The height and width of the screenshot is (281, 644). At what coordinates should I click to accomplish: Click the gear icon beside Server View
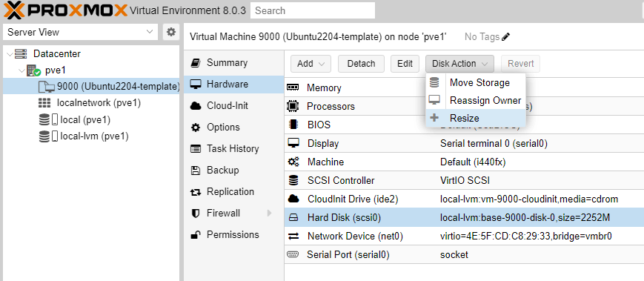[x=171, y=32]
